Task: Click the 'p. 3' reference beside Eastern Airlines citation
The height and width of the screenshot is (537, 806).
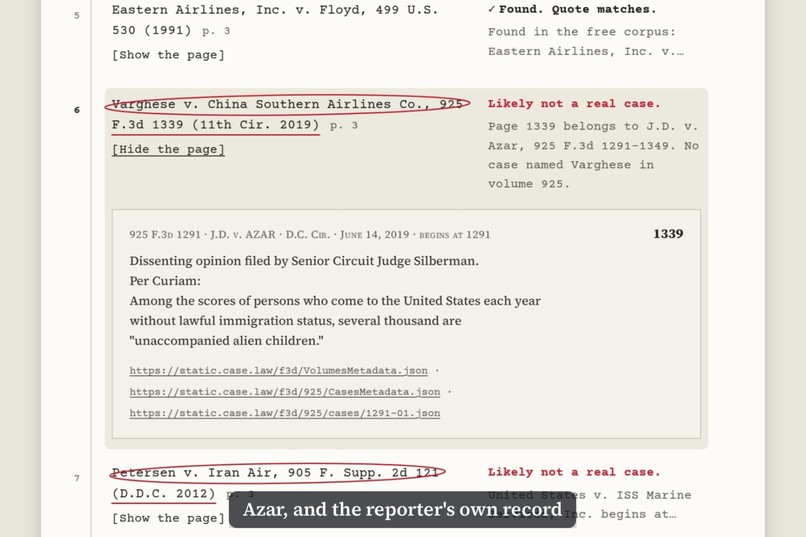Action: point(216,31)
